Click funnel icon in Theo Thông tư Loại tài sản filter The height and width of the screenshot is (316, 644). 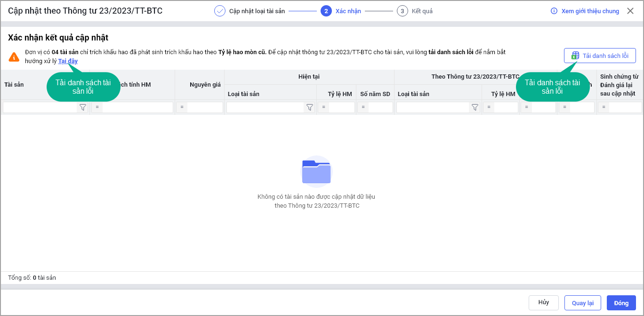(475, 107)
